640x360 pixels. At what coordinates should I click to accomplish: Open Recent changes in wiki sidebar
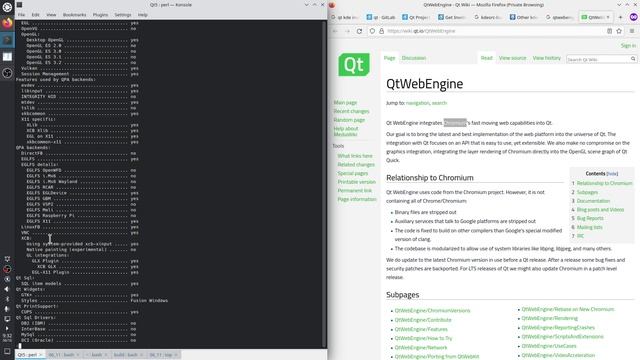[x=351, y=111]
